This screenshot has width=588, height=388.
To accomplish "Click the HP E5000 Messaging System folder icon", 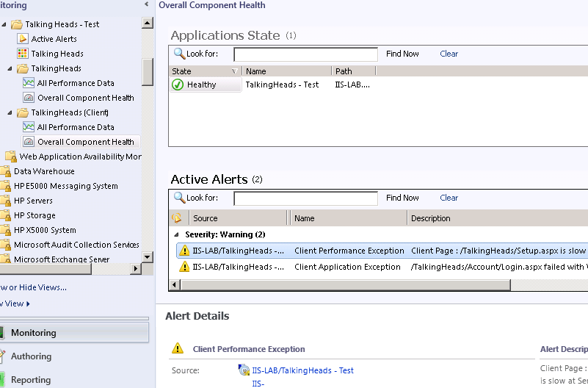I will pos(6,186).
